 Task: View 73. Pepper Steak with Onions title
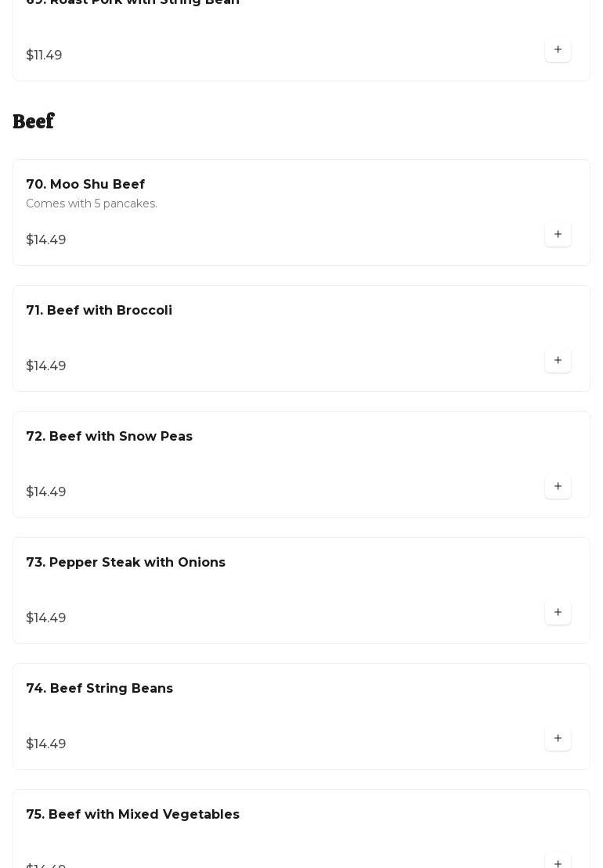pyautogui.click(x=125, y=563)
